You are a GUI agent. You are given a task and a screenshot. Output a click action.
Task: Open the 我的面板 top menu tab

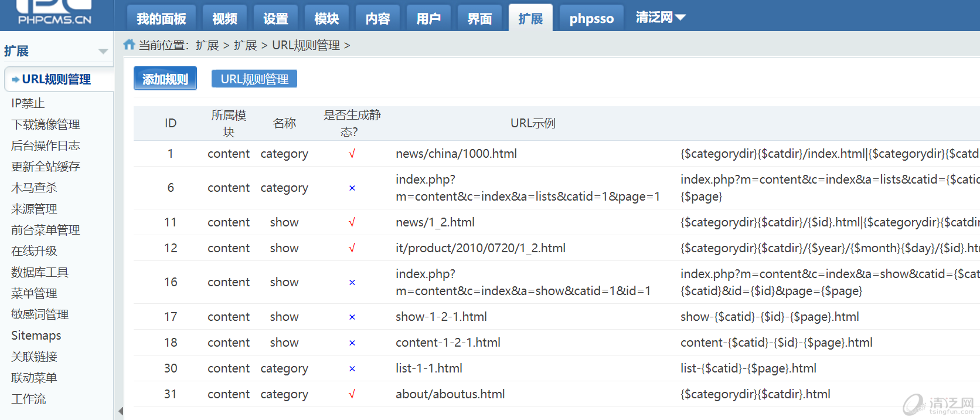pyautogui.click(x=161, y=19)
